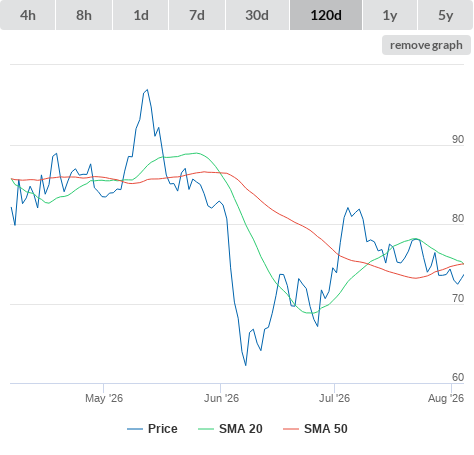Switch the chart to 1y range

click(390, 15)
